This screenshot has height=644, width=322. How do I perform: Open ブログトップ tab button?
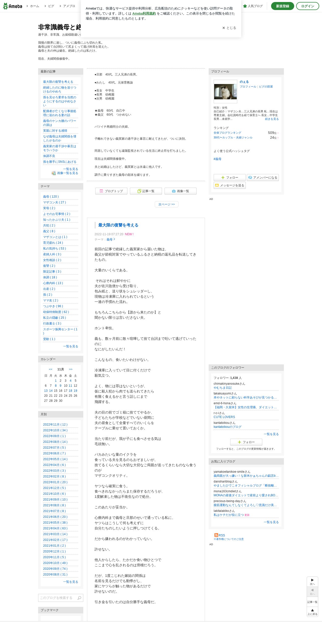pyautogui.click(x=111, y=191)
